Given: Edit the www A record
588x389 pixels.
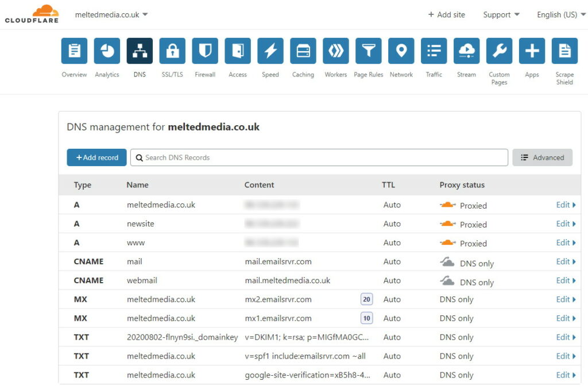Looking at the screenshot, I should (566, 242).
